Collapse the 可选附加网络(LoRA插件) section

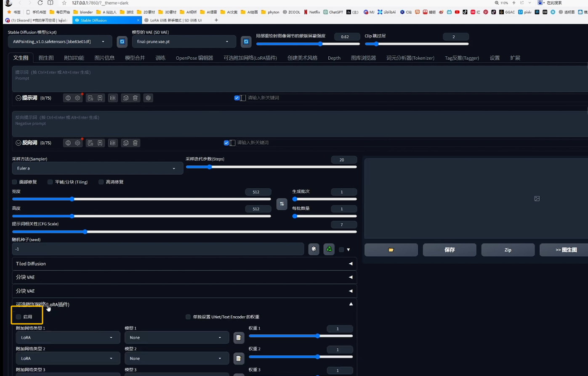(x=184, y=304)
